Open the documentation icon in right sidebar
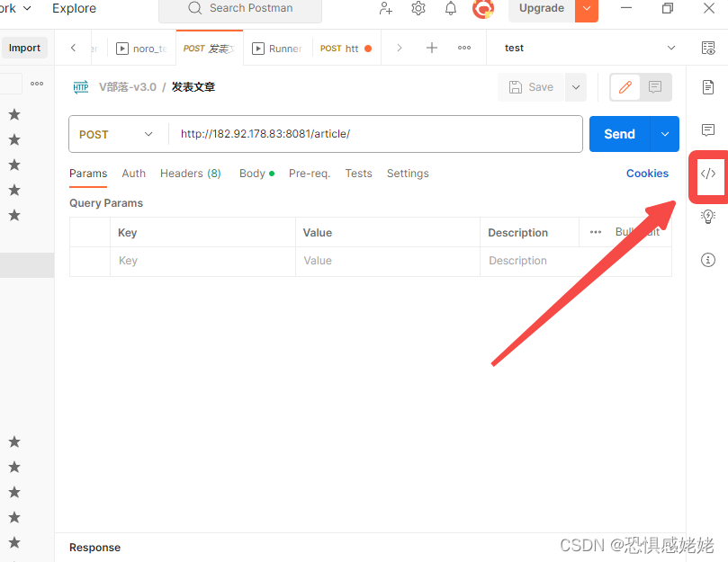 pos(708,87)
